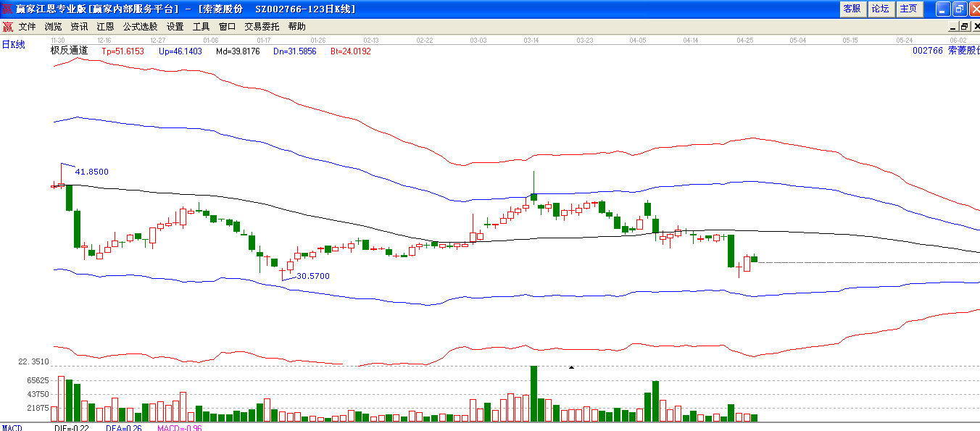This screenshot has width=980, height=431.
Task: Click the DIF=0.22 MACD readout
Action: [72, 428]
